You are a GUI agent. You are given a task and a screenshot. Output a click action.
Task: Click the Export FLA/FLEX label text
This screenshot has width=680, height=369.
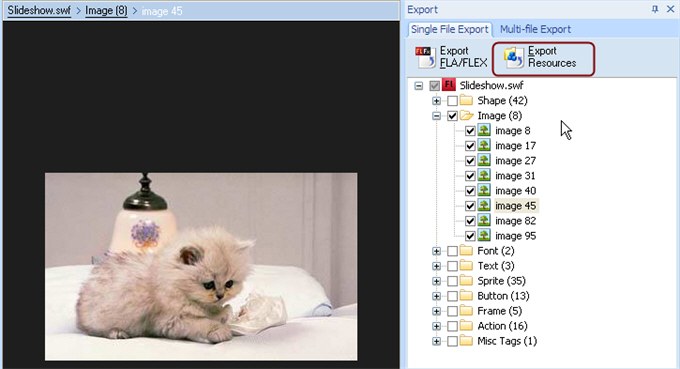tap(463, 57)
